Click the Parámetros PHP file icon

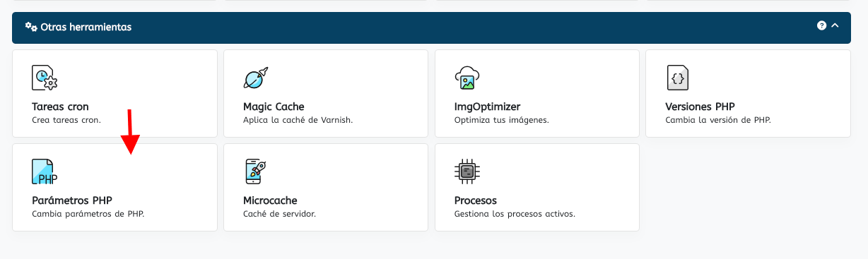click(45, 171)
